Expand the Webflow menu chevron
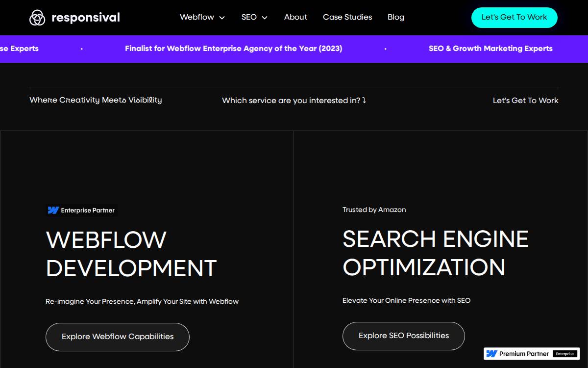The image size is (588, 368). (222, 18)
